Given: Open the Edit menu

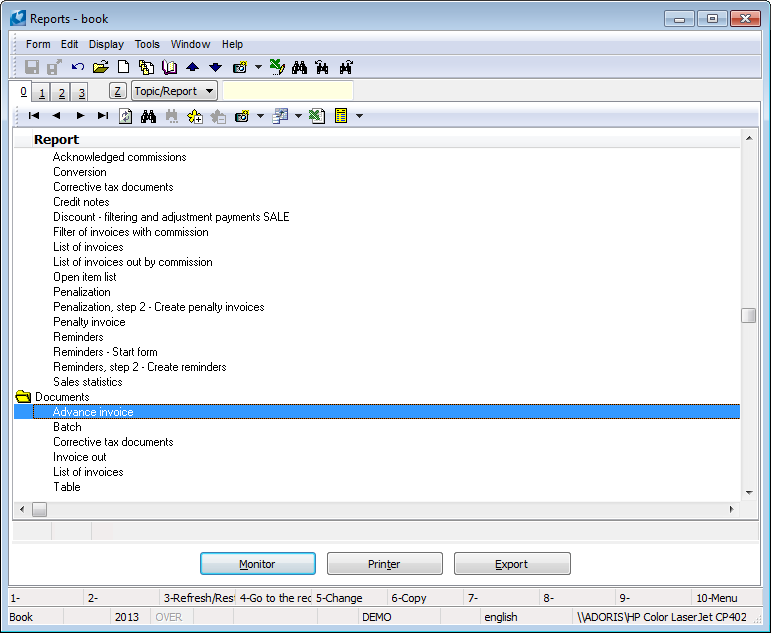Looking at the screenshot, I should [x=69, y=44].
